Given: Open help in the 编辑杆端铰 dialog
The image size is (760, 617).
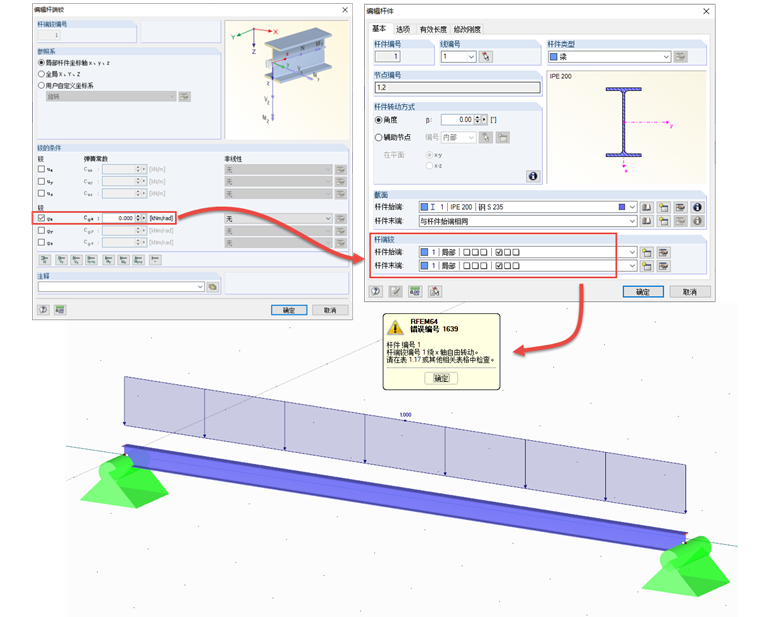Looking at the screenshot, I should pos(44,310).
